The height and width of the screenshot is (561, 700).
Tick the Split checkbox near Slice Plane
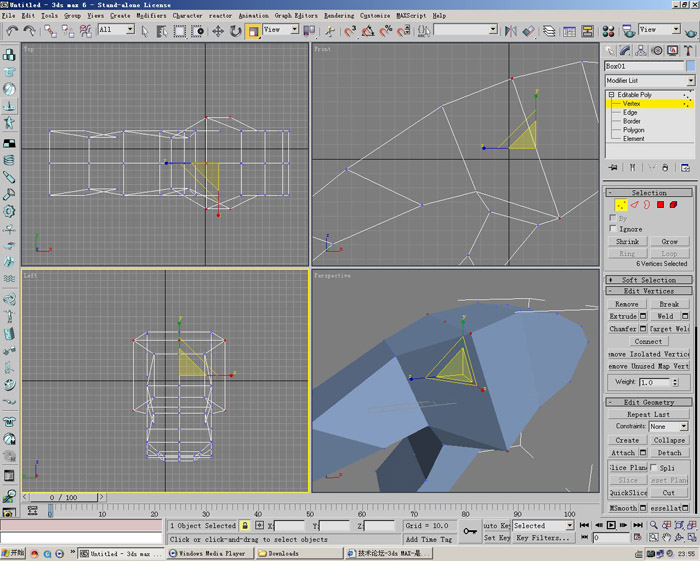654,467
